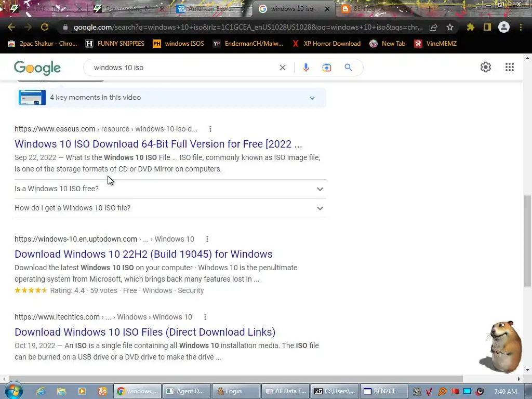Open 'Windows 10 ISO Download 64-Bit' result
The width and height of the screenshot is (532, 399).
[158, 144]
